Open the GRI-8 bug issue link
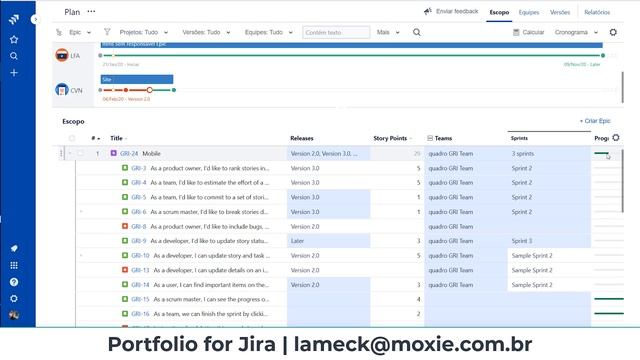This screenshot has width=640, height=360. pyautogui.click(x=139, y=227)
